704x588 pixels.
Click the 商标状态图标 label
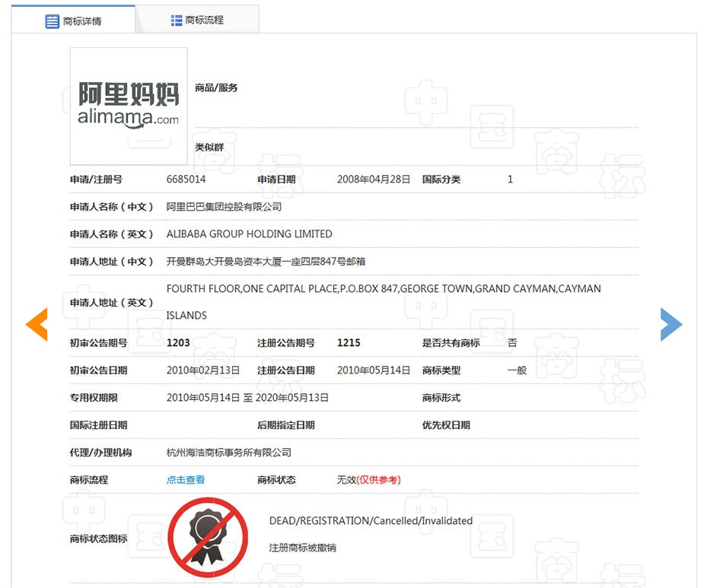[x=98, y=539]
